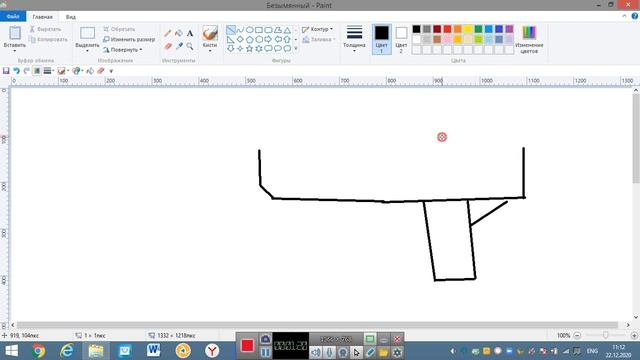
Task: Switch to the View (Вид) tab
Action: click(71, 17)
